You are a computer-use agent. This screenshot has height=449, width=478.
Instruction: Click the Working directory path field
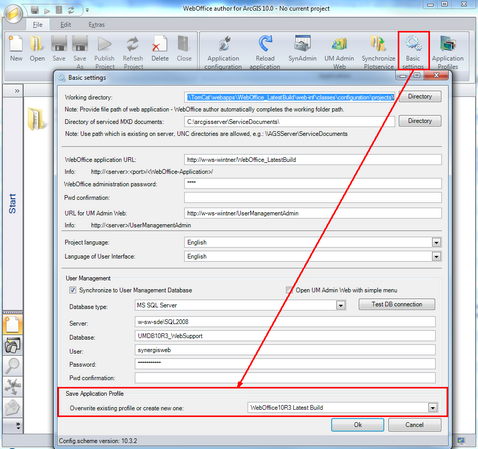[289, 97]
